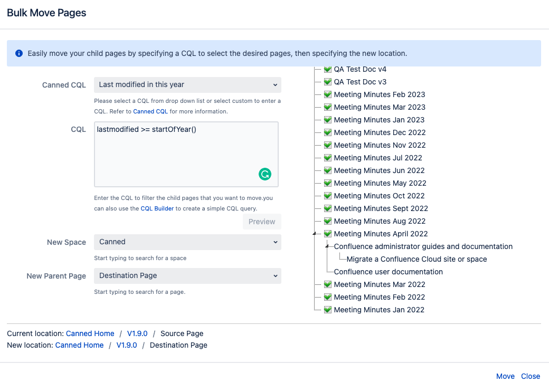Click inside the CQL text area
549x392 pixels.
(x=179, y=153)
